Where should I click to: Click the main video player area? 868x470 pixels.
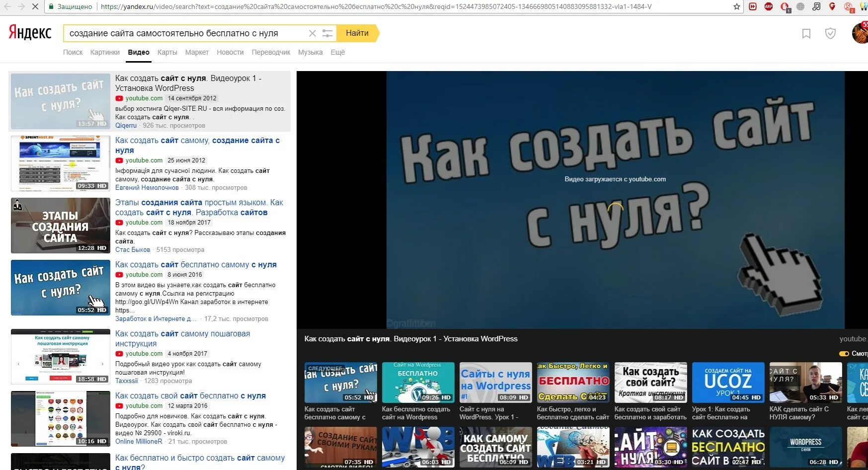(x=582, y=200)
